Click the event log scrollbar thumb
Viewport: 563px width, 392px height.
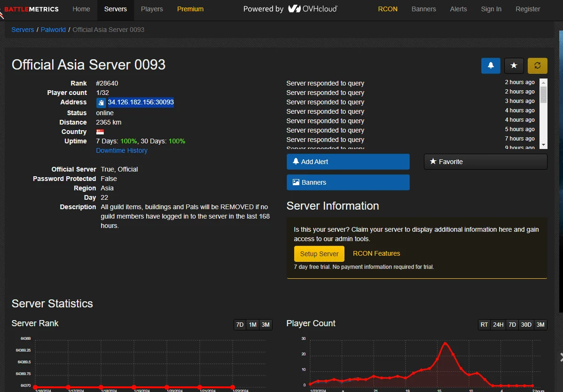[x=543, y=94]
